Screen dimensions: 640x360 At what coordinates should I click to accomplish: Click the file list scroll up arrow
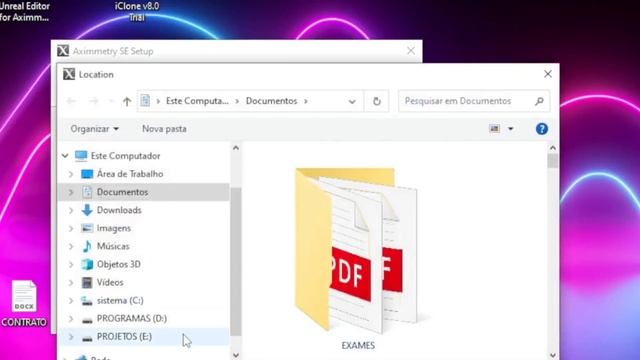[553, 148]
